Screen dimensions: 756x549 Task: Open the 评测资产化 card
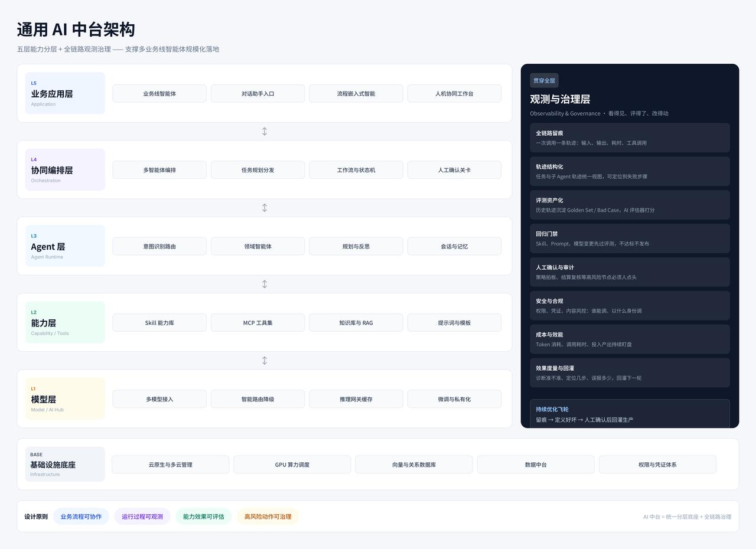[x=630, y=205]
